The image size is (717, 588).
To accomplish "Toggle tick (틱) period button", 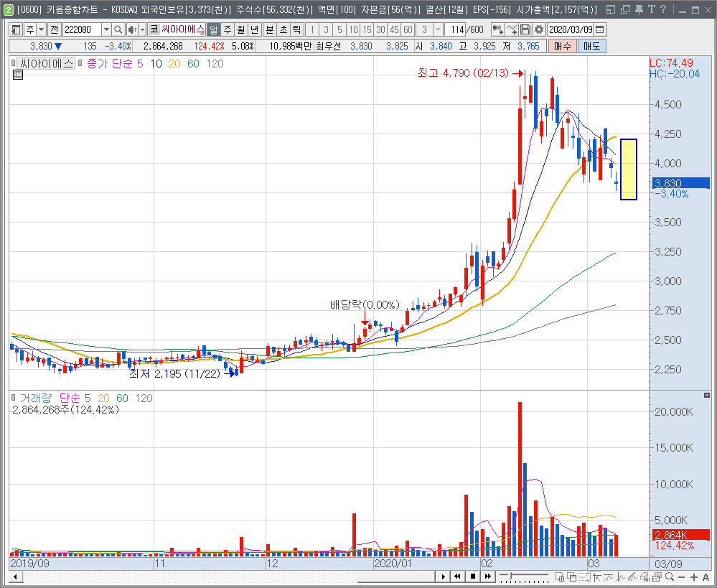I will point(297,29).
